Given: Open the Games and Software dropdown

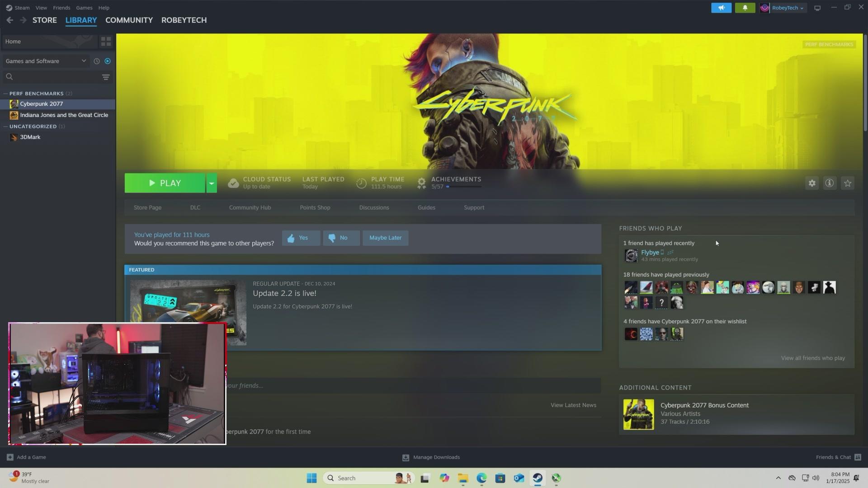Looking at the screenshot, I should pos(46,61).
